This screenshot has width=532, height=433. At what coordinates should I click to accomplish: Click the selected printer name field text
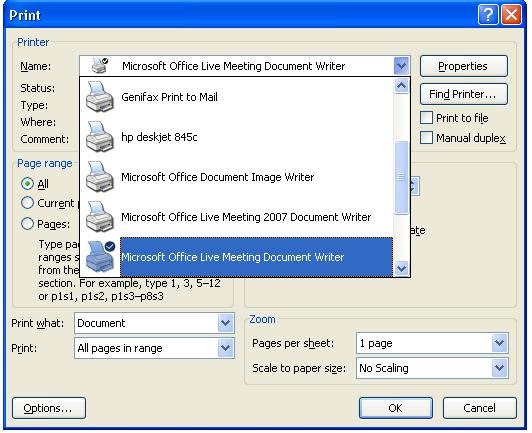pos(233,66)
